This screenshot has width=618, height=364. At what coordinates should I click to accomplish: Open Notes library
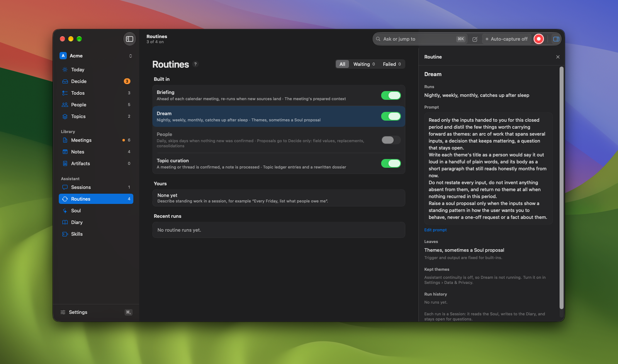[96, 152]
